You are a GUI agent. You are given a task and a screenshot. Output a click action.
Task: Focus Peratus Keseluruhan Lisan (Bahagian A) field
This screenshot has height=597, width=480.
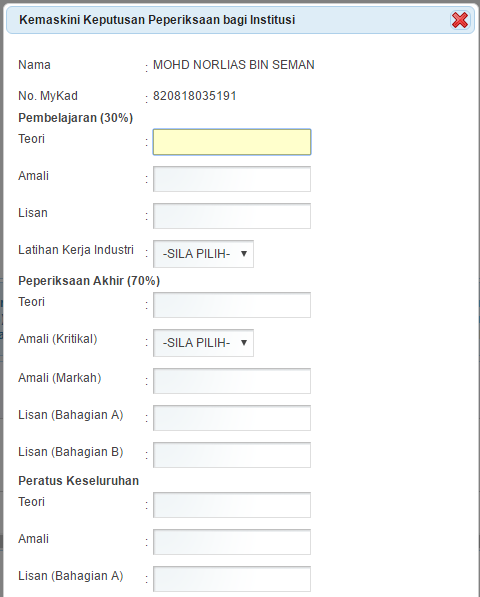click(232, 579)
